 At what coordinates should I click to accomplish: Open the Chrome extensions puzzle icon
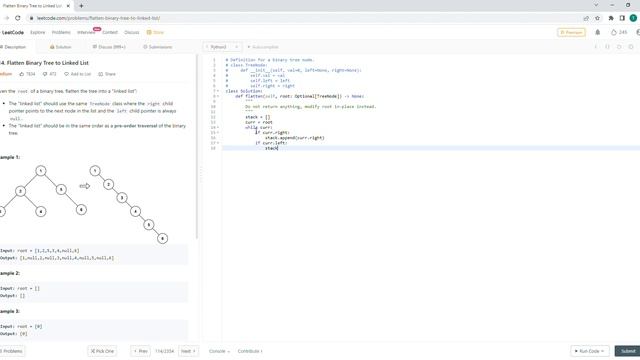611,18
